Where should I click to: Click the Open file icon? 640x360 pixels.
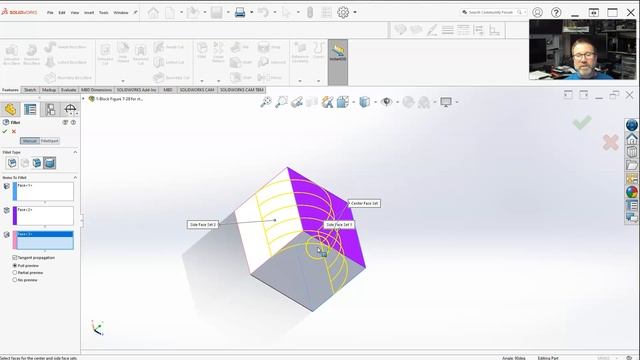pos(193,13)
